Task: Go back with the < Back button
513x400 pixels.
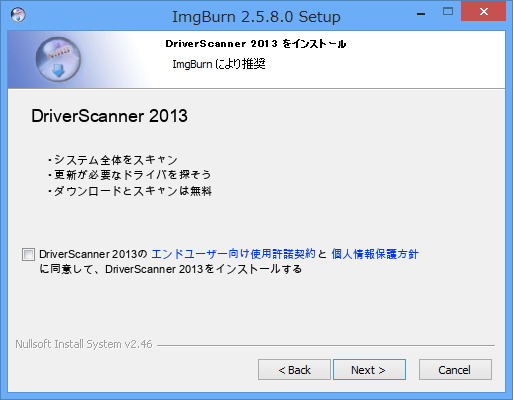Action: click(294, 369)
